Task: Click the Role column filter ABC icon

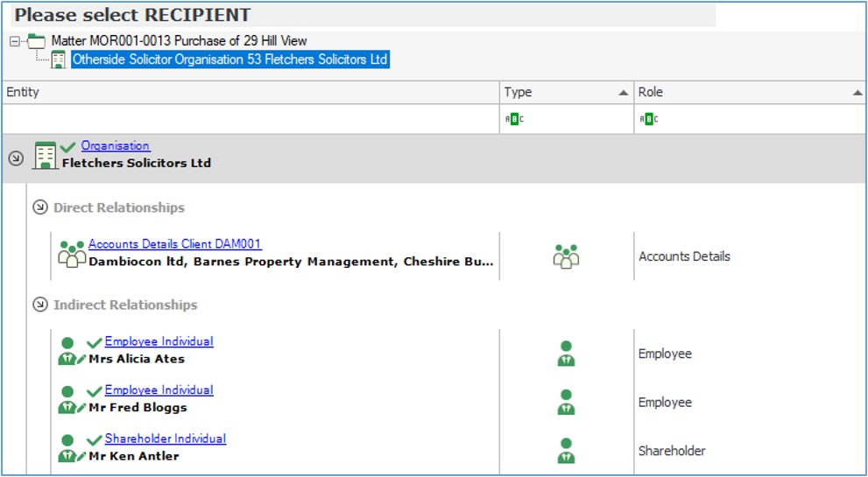Action: click(649, 119)
